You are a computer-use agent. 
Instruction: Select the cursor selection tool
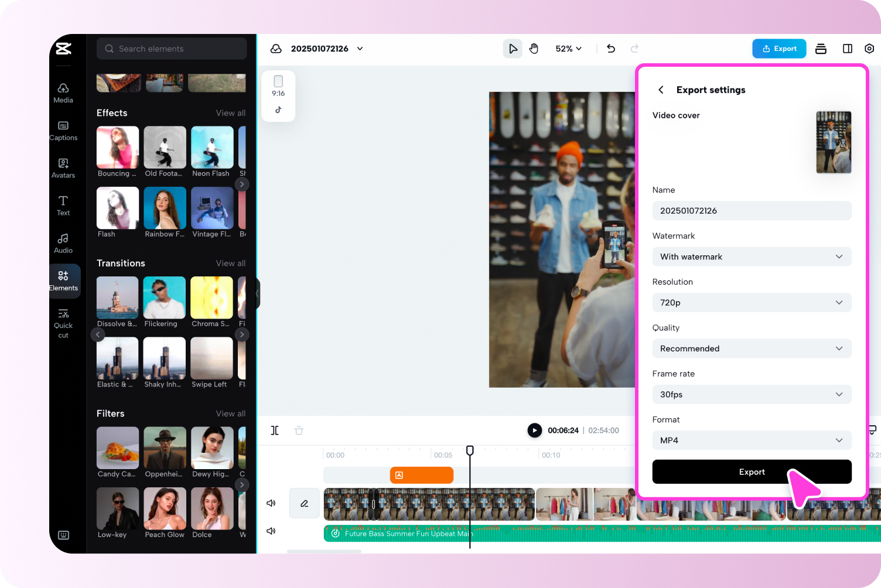coord(512,49)
